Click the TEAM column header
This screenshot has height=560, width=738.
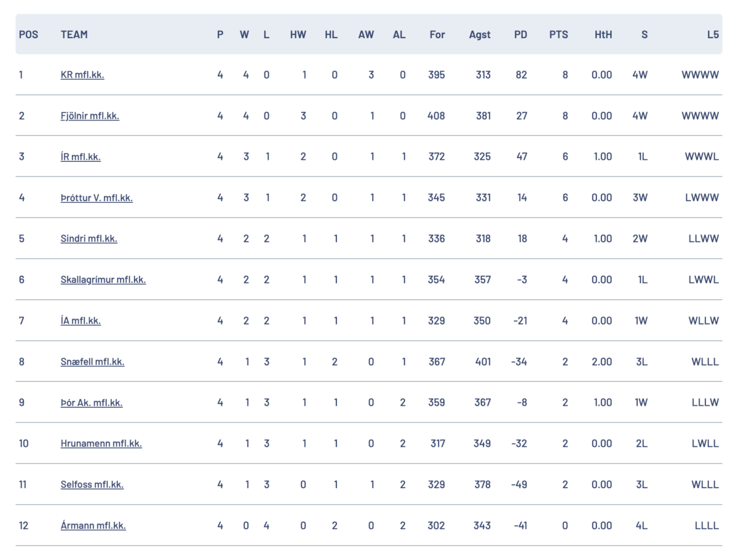click(x=74, y=34)
